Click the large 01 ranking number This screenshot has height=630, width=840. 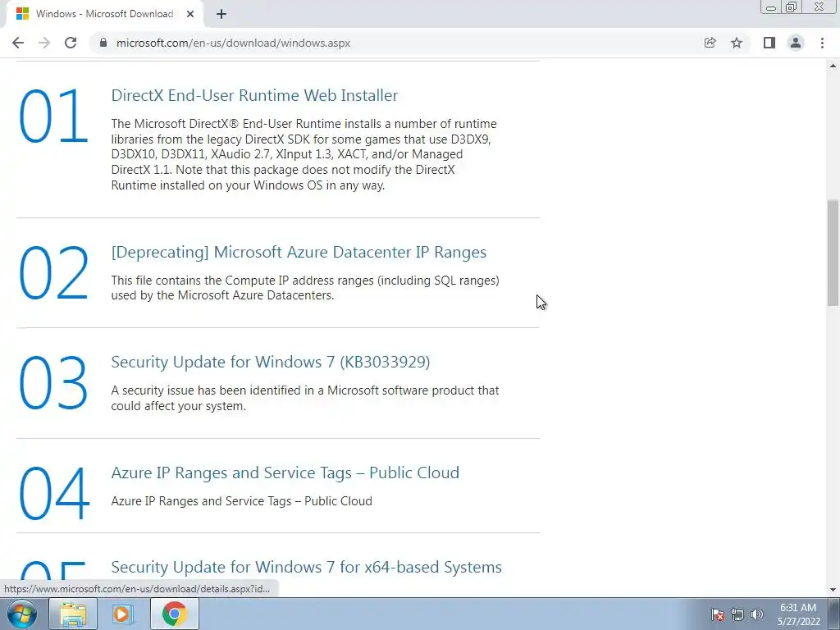coord(53,116)
